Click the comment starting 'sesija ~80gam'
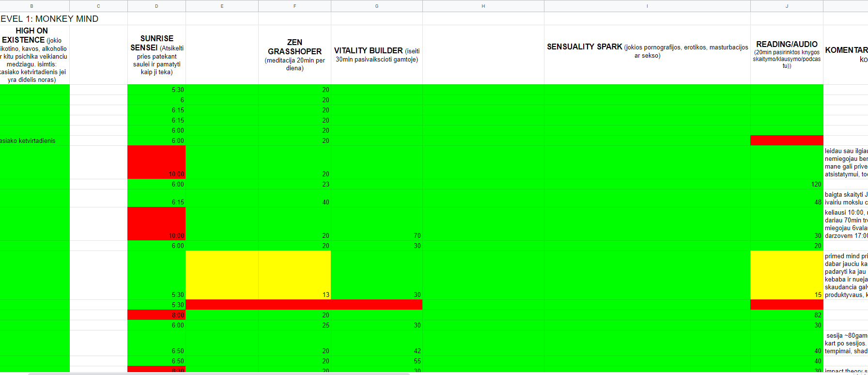 (x=846, y=343)
